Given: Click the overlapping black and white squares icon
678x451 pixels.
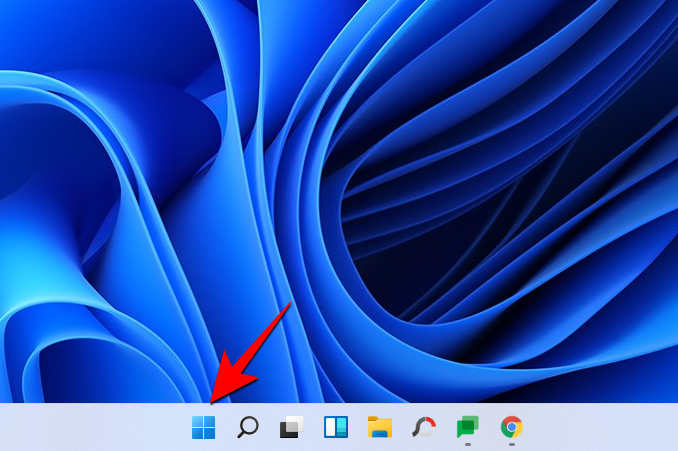Looking at the screenshot, I should [291, 428].
